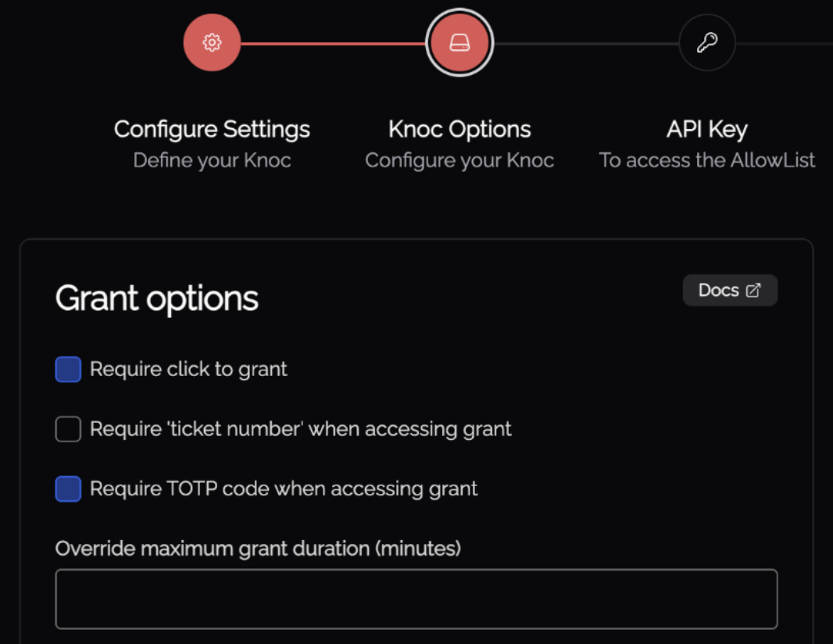Jump to the API Key step title
Viewport: 833px width, 644px height.
707,129
